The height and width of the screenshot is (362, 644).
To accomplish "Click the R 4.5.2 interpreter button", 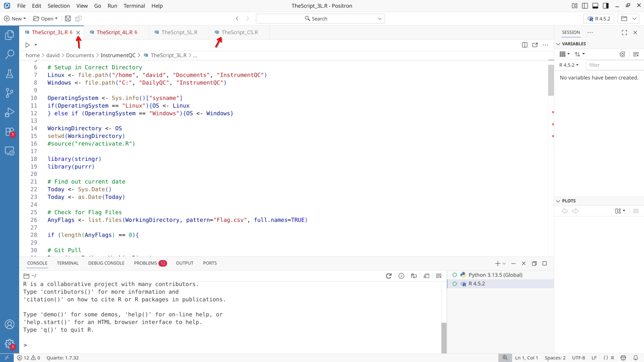I will tap(599, 19).
